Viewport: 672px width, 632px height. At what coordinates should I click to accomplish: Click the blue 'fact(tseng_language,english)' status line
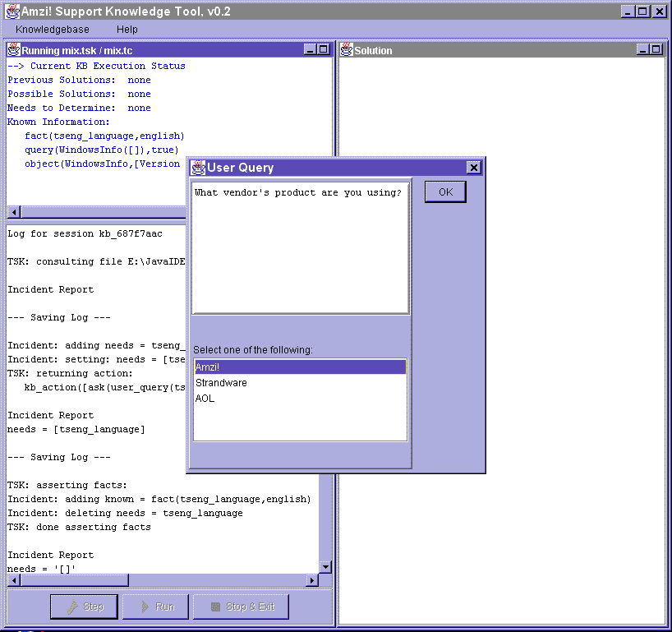(x=104, y=136)
